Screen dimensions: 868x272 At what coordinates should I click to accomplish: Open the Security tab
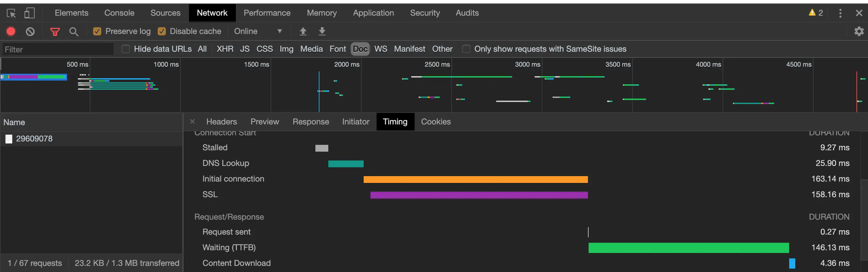(x=425, y=13)
